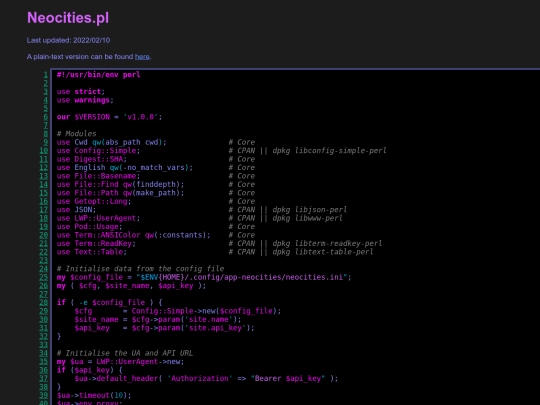Jump to line number 3 anchor

click(46, 92)
